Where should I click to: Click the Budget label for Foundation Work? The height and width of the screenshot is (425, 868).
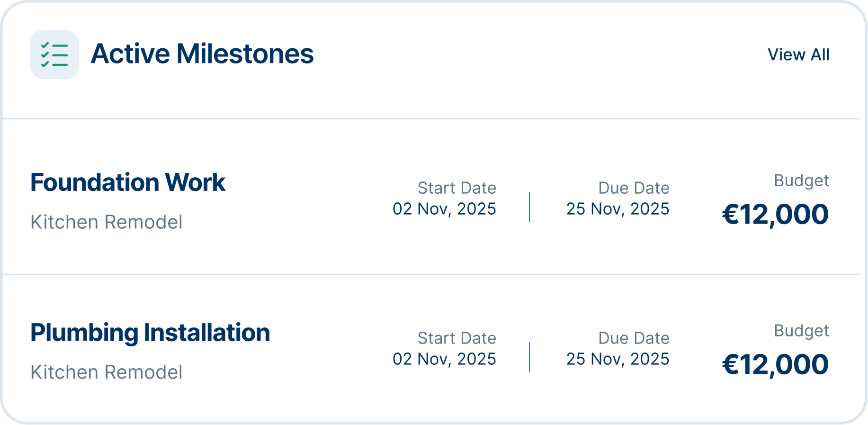pyautogui.click(x=801, y=181)
